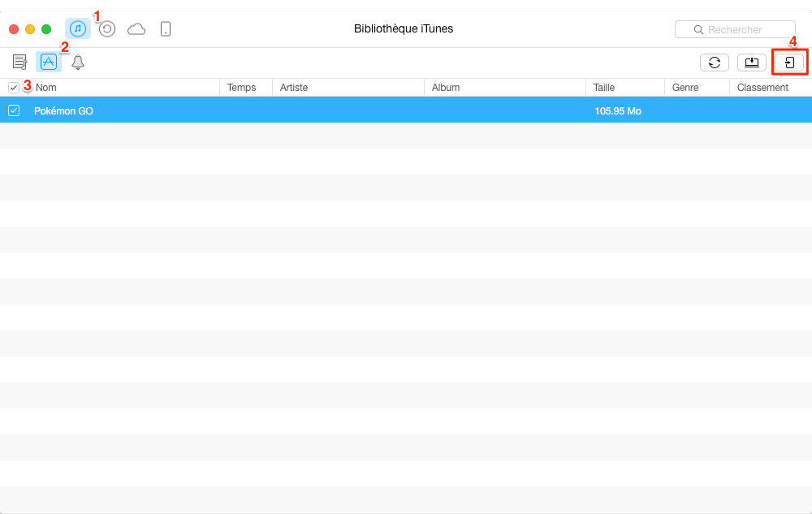Click the send to computer button
Image resolution: width=812 pixels, height=514 pixels.
752,63
